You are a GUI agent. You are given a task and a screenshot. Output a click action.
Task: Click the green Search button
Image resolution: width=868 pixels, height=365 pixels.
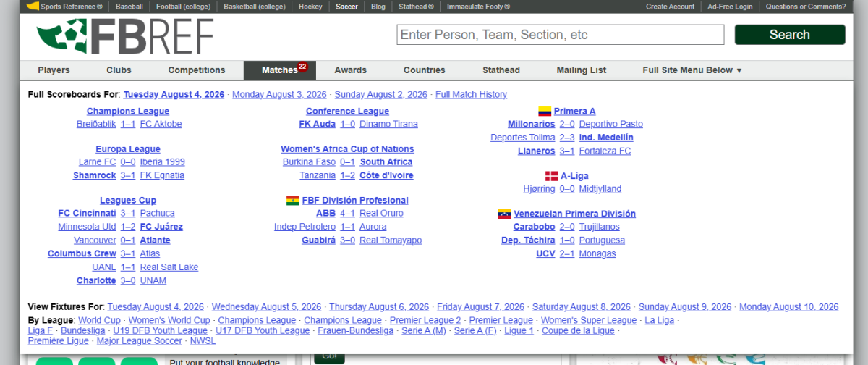pyautogui.click(x=790, y=35)
